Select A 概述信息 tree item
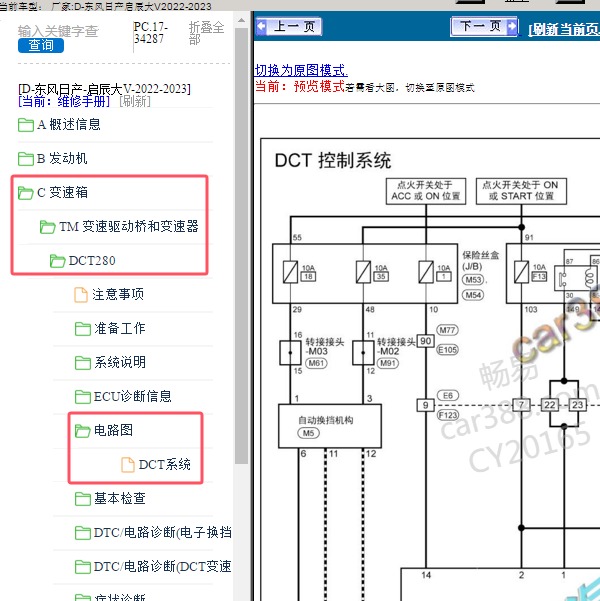The width and height of the screenshot is (600, 601). pyautogui.click(x=69, y=125)
